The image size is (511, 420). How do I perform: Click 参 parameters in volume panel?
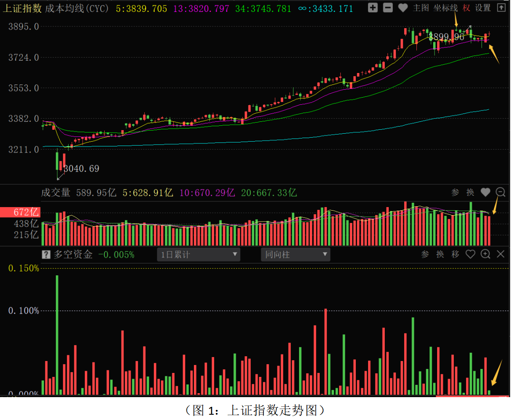point(455,192)
